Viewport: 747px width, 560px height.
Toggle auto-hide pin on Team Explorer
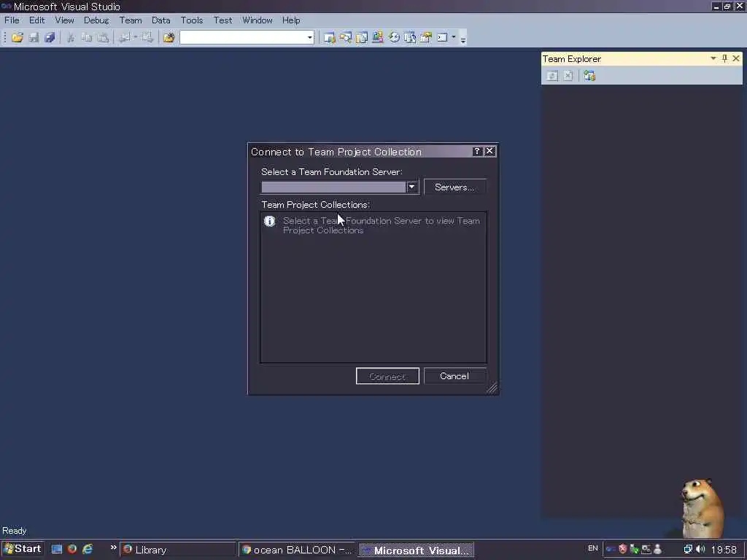pyautogui.click(x=724, y=58)
